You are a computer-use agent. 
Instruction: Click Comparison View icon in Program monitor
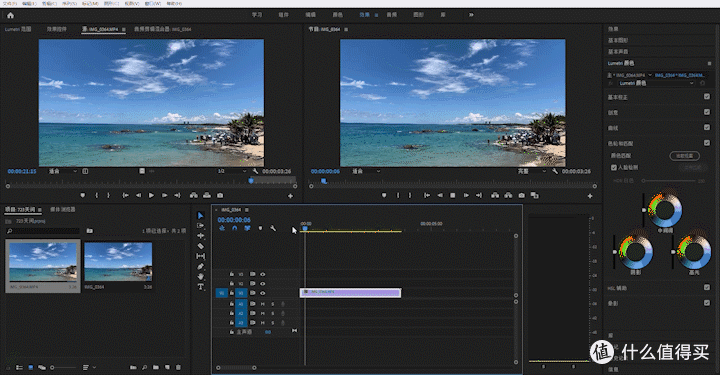(534, 196)
